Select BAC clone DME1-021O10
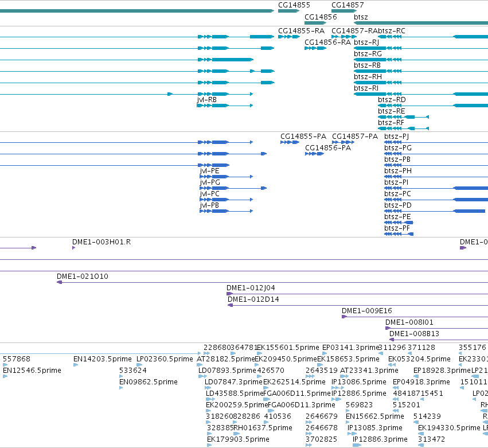 (83, 276)
